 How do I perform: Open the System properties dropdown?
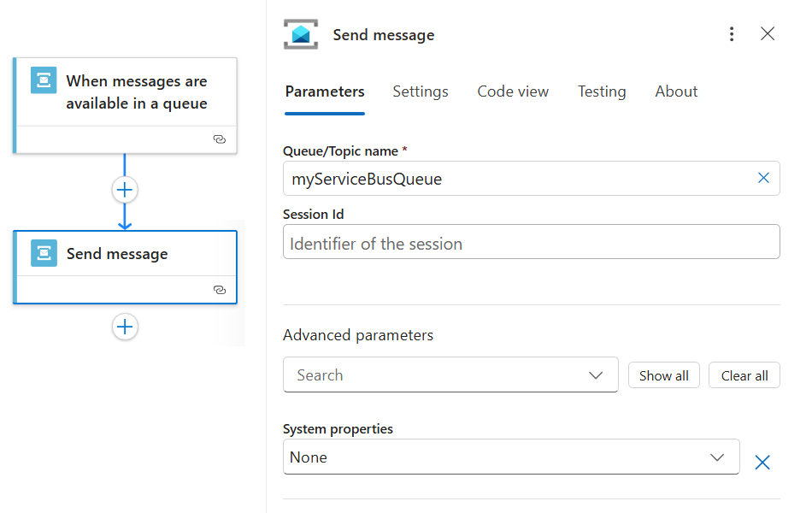click(x=717, y=457)
